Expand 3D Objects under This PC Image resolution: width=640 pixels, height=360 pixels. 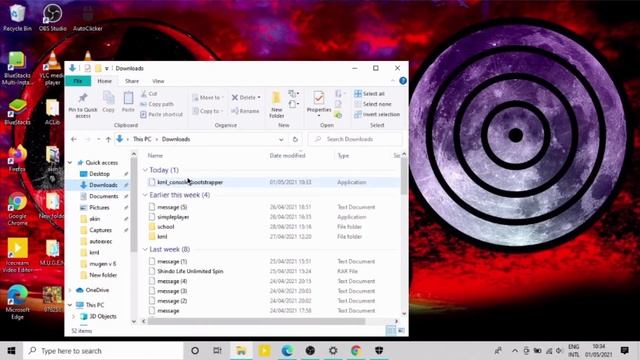(x=73, y=316)
